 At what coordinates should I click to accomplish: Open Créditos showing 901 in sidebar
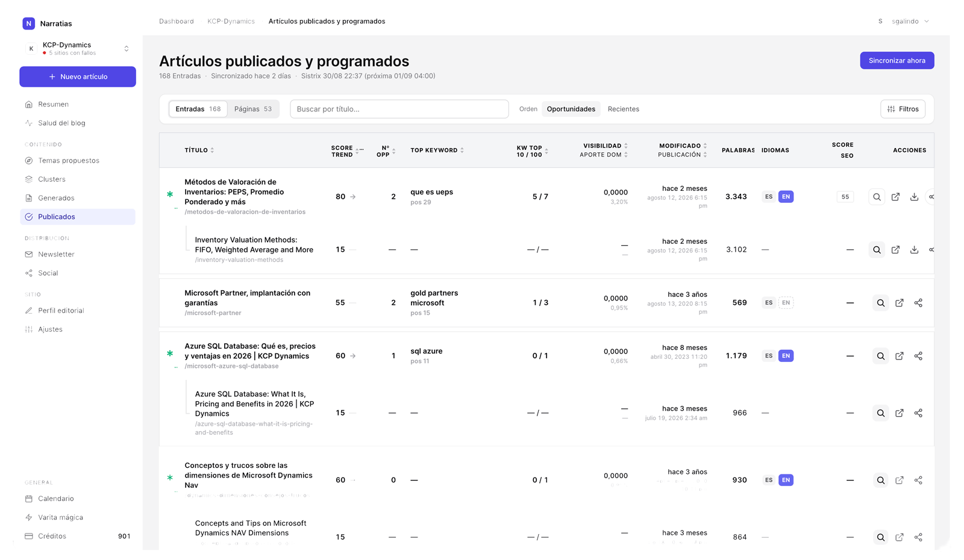click(x=77, y=536)
